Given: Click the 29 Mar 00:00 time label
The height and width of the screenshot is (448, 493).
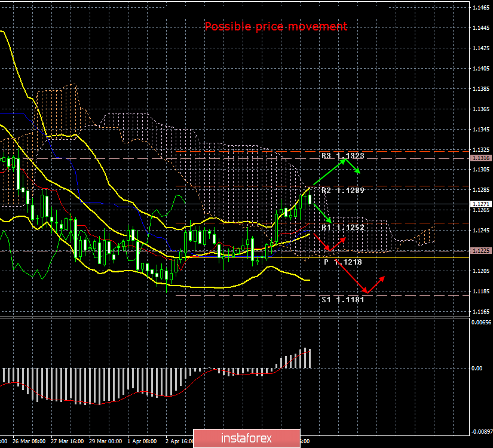Looking at the screenshot, I should pos(105,441).
